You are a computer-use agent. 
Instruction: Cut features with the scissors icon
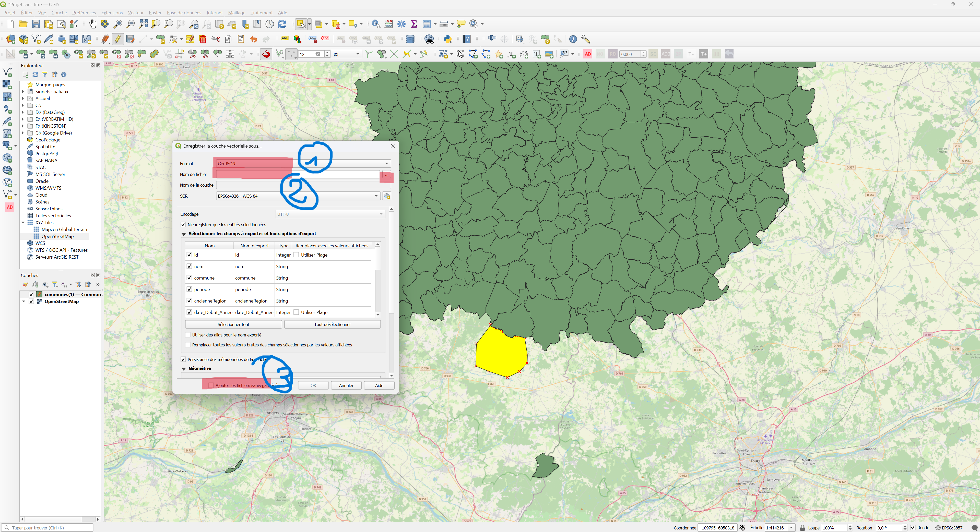pyautogui.click(x=216, y=39)
